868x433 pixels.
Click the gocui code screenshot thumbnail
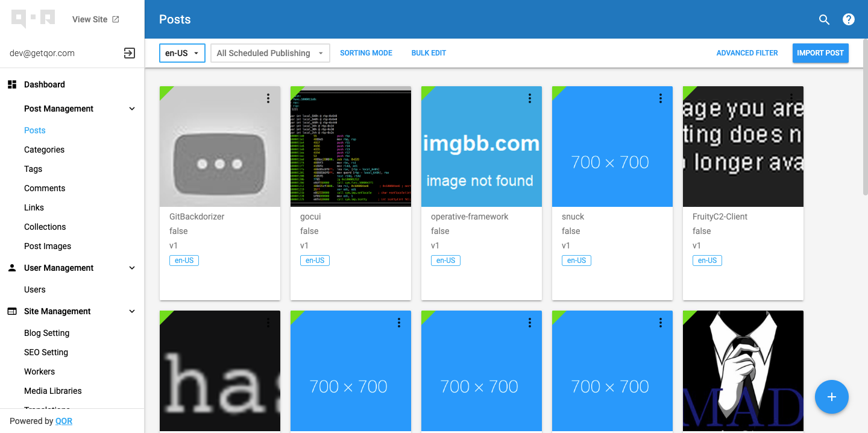pos(351,147)
